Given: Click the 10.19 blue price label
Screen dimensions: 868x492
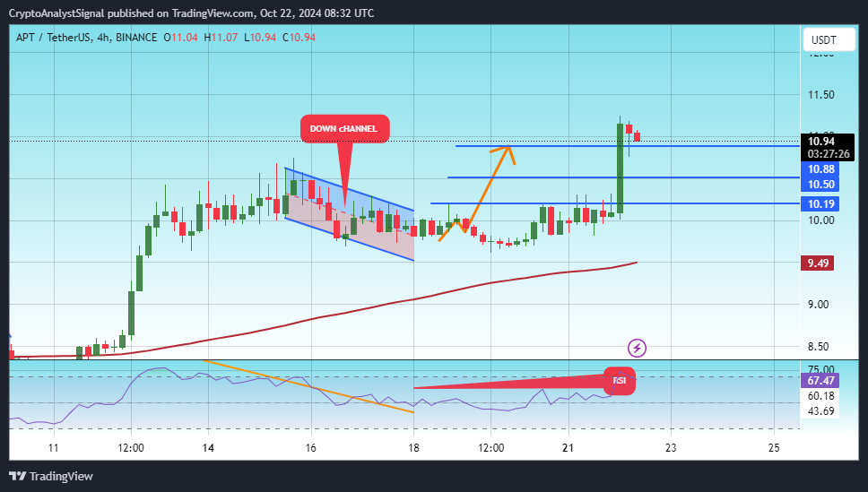Looking at the screenshot, I should [x=821, y=203].
